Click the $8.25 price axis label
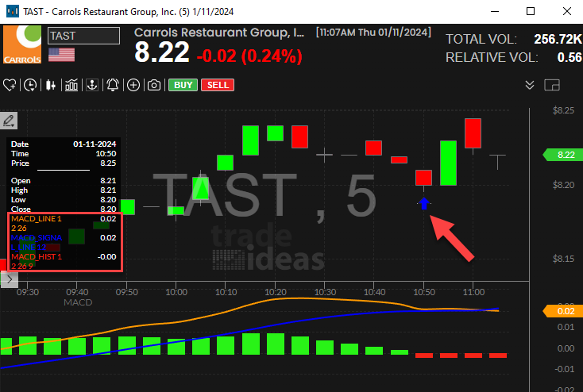This screenshot has height=392, width=583. click(563, 110)
